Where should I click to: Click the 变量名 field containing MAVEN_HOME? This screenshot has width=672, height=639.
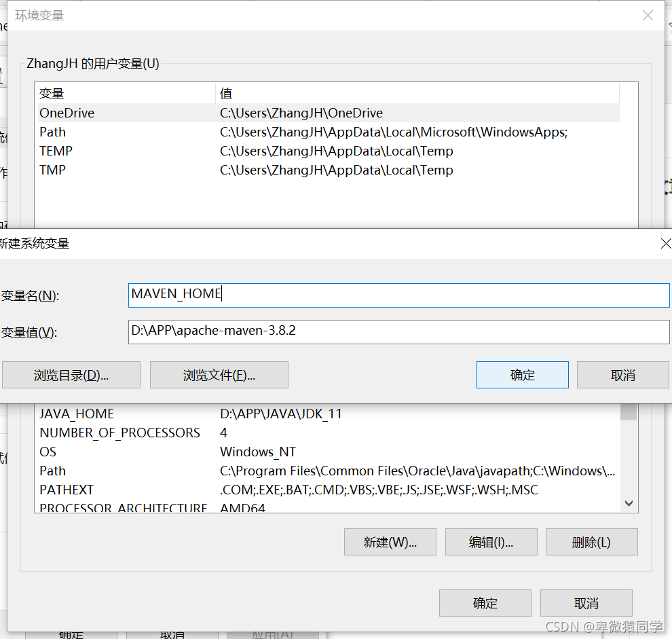coord(398,295)
